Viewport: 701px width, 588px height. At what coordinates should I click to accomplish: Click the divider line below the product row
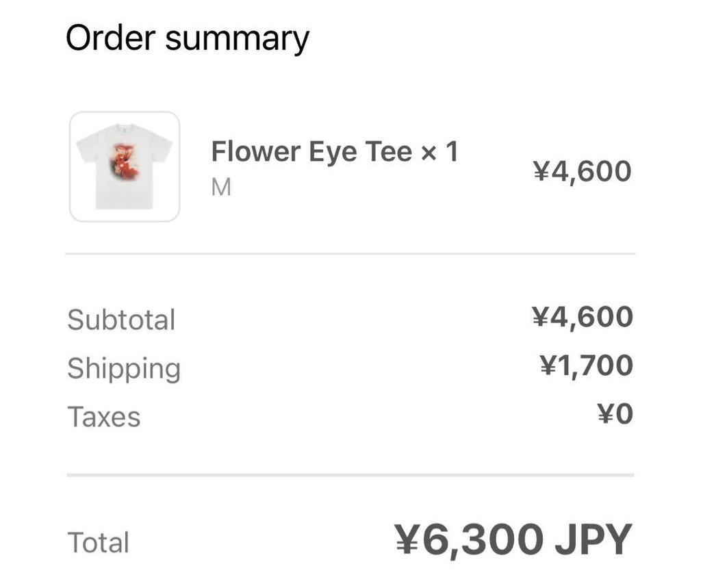point(350,254)
